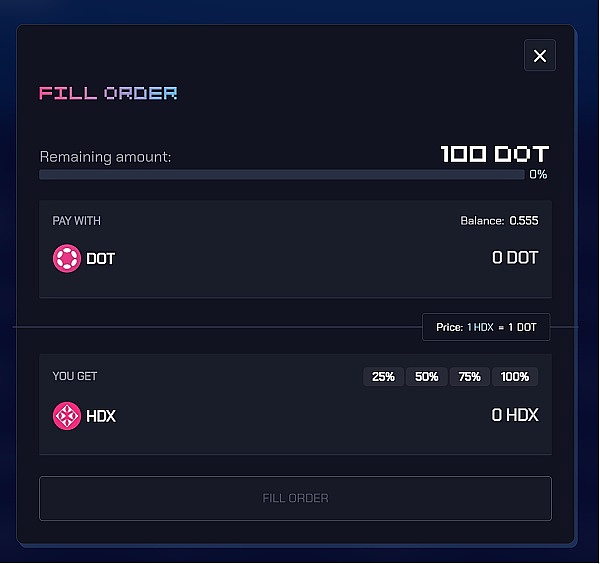This screenshot has height=564, width=600.
Task: Click the HDX token icon
Action: pyautogui.click(x=66, y=415)
